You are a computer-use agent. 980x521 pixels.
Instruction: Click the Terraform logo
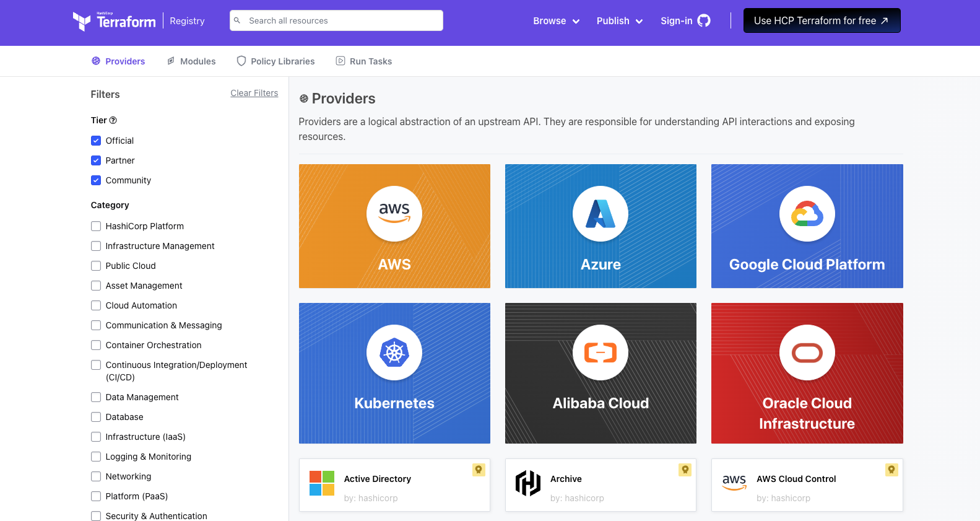tap(114, 21)
